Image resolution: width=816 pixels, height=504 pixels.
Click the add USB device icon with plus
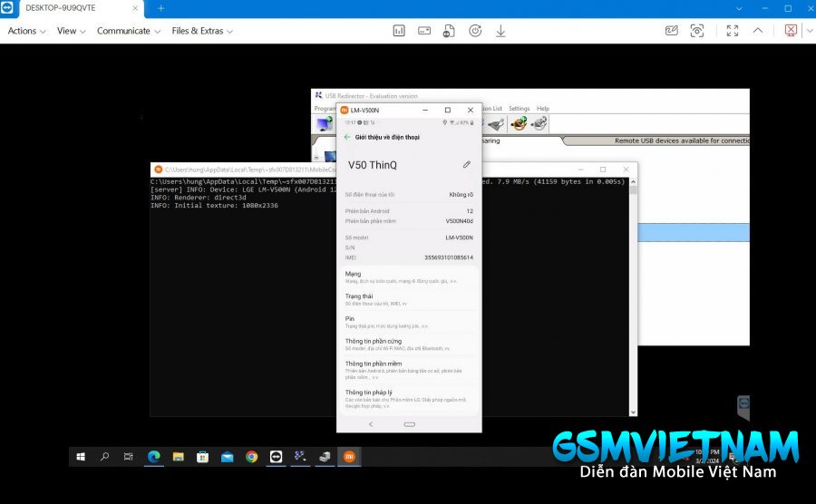coord(519,124)
